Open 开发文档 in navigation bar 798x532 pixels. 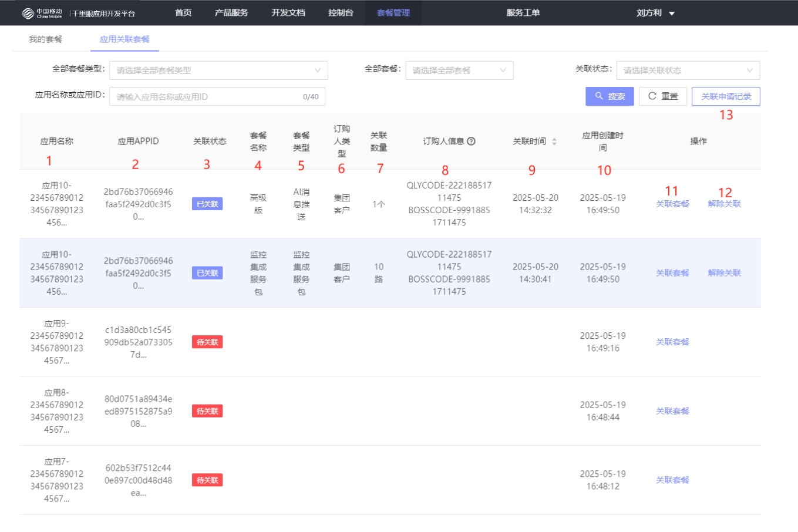(288, 12)
